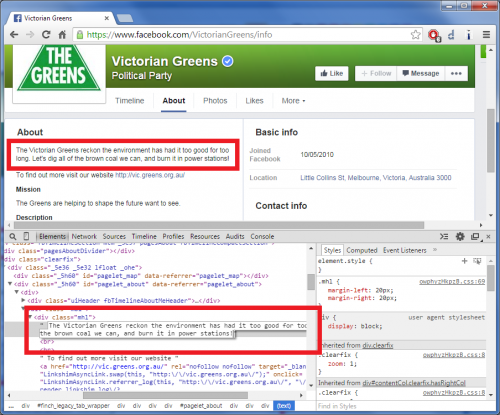Image resolution: width=500 pixels, height=415 pixels.
Task: Click the #finch_legacy_tab_wrapper breadcrumb
Action: click(73, 406)
